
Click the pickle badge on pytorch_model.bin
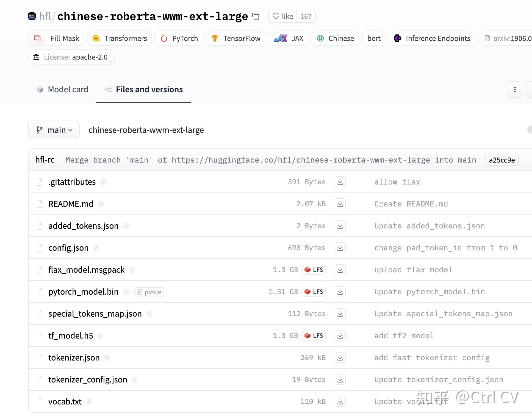149,292
